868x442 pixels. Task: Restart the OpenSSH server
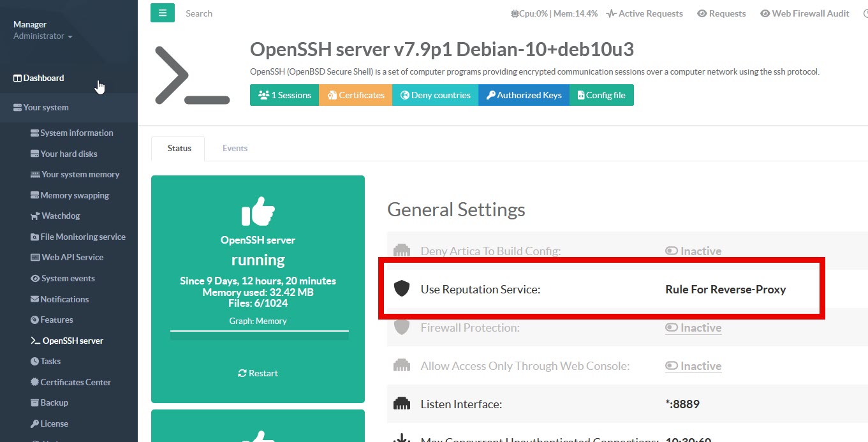[258, 373]
